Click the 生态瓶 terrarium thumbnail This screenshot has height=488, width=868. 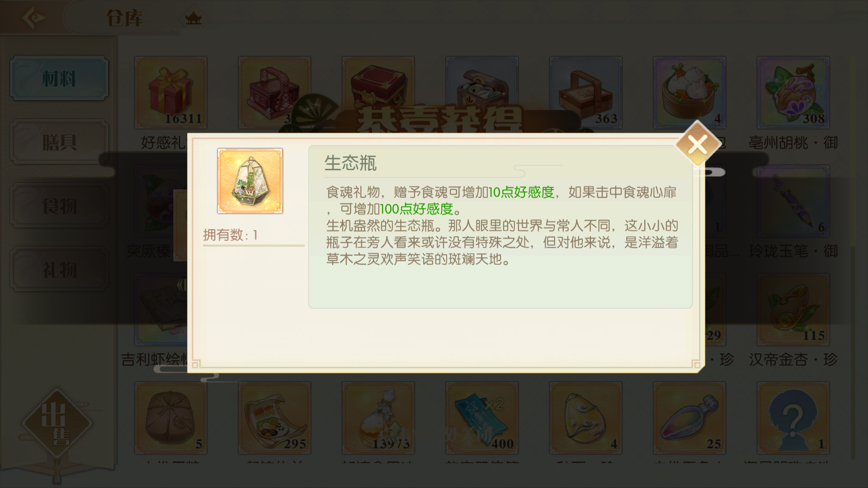coord(250,181)
